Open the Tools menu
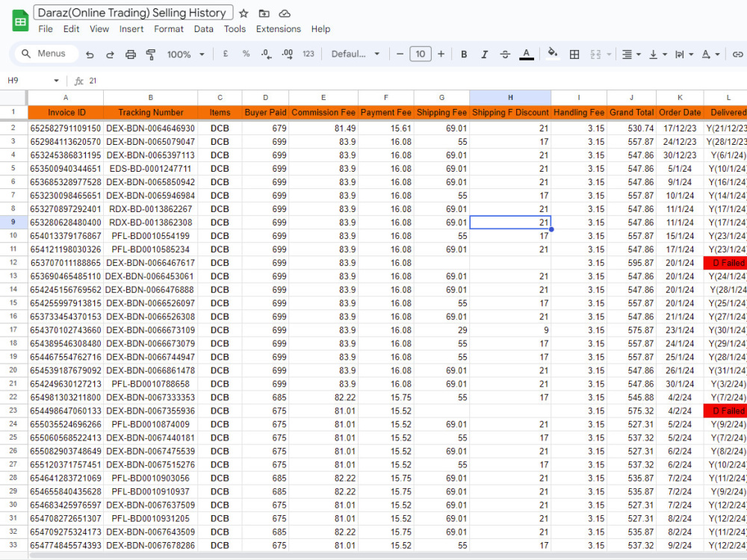 235,29
